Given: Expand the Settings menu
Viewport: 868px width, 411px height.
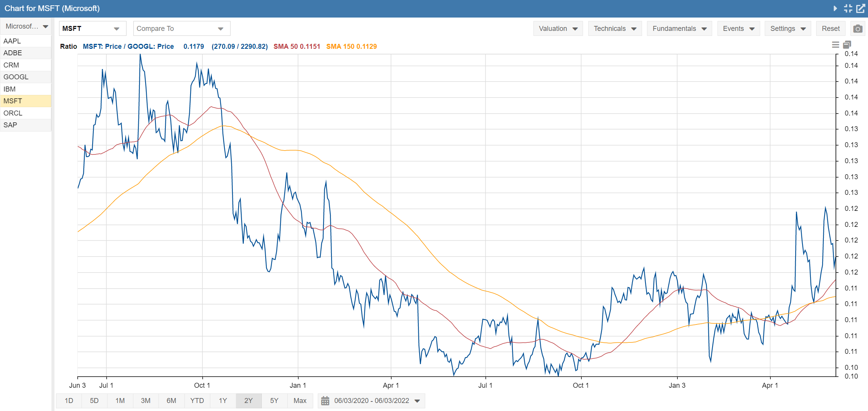Looking at the screenshot, I should coord(788,29).
